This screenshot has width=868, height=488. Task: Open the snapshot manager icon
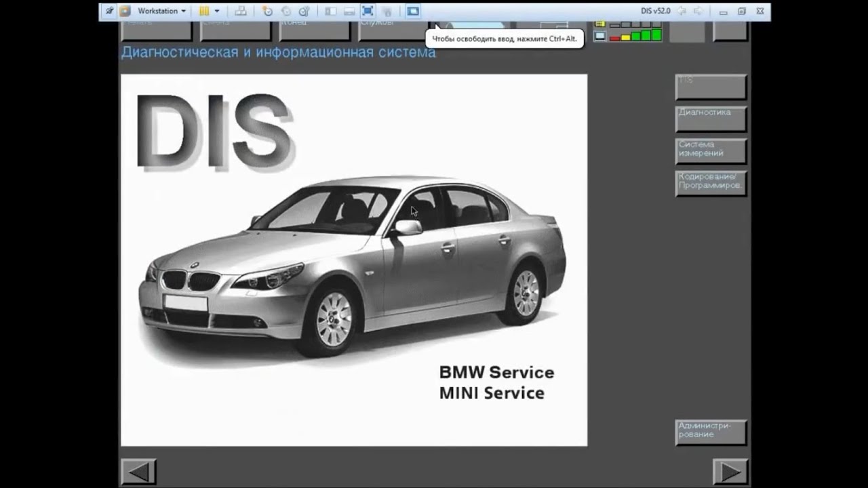click(x=304, y=11)
